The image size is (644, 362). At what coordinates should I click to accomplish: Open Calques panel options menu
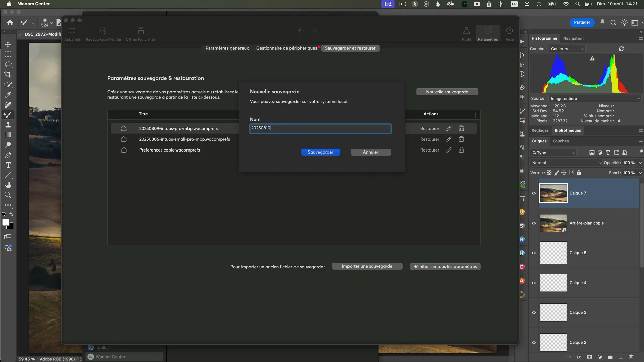[x=641, y=141]
